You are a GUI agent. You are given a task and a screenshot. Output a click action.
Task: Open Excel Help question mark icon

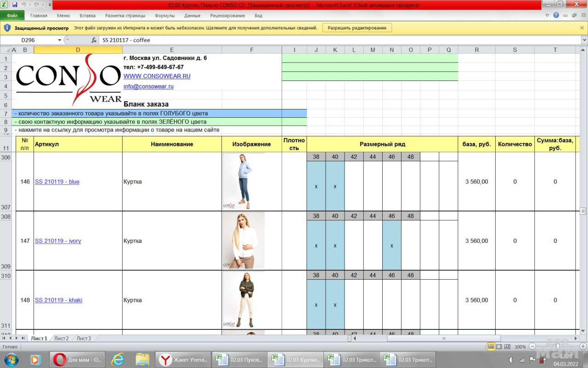556,15
